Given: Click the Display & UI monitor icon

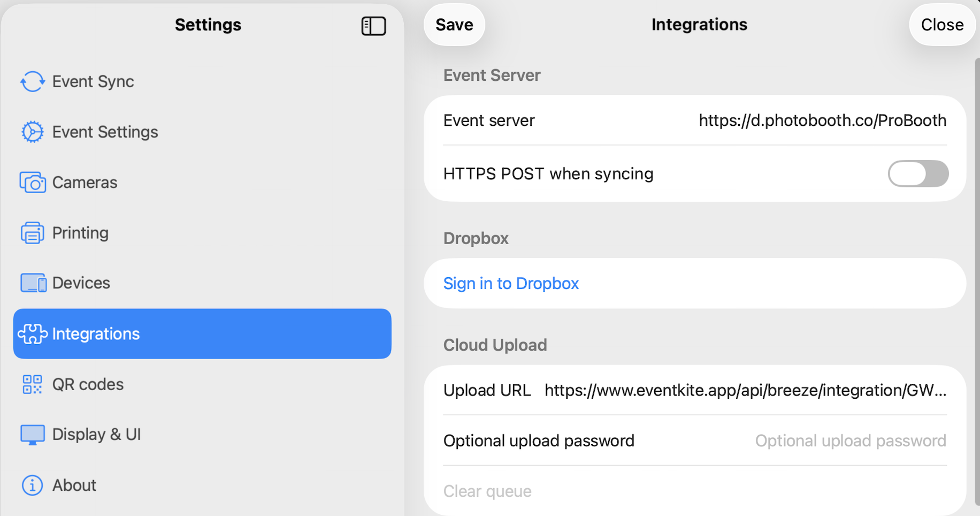Looking at the screenshot, I should (x=33, y=435).
